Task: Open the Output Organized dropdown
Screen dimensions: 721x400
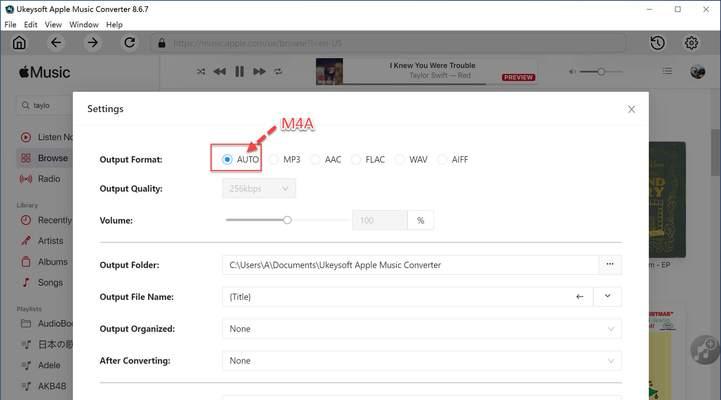Action: click(x=422, y=329)
